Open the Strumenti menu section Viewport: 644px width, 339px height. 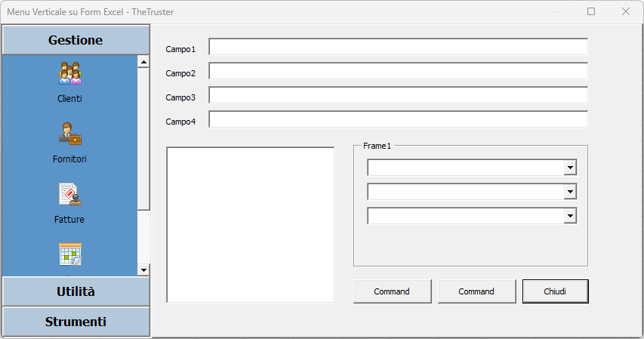click(75, 322)
